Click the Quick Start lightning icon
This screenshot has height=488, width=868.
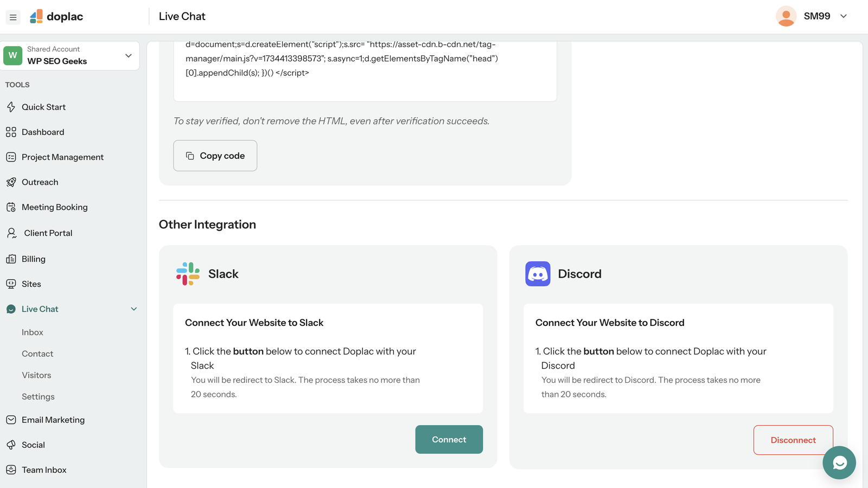[11, 107]
